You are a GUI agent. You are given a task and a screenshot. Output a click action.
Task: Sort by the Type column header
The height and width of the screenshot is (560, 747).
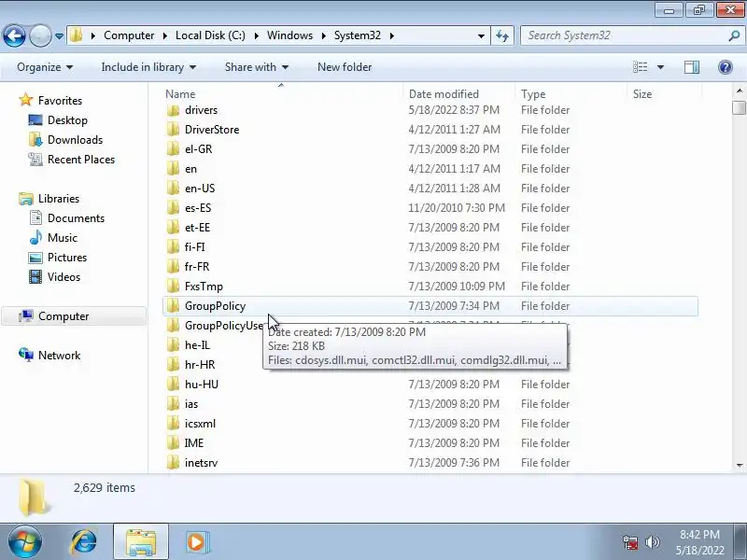point(571,94)
